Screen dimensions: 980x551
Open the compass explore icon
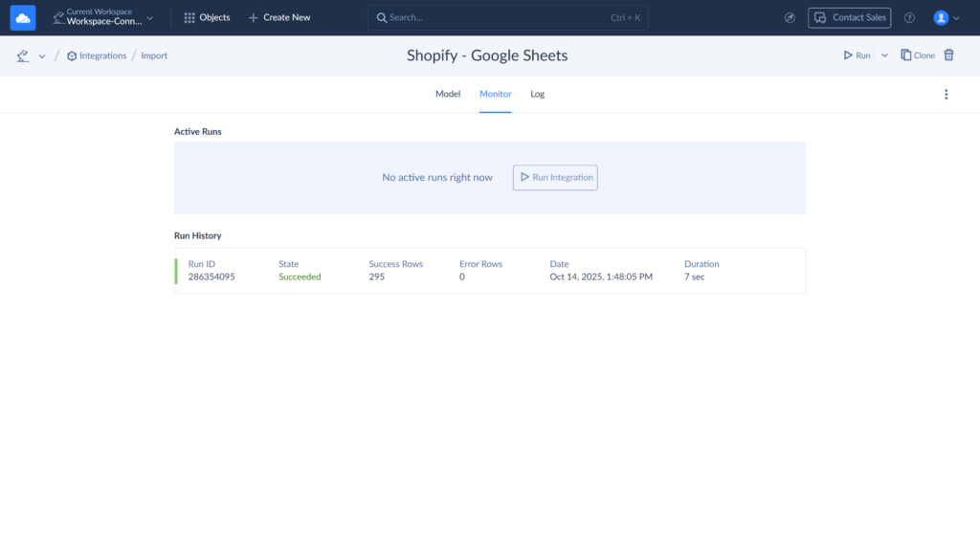coord(790,17)
